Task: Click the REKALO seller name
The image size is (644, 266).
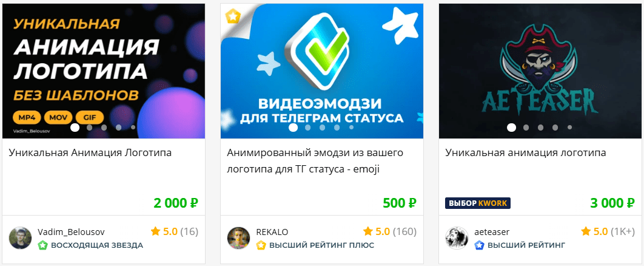Action: click(x=272, y=231)
